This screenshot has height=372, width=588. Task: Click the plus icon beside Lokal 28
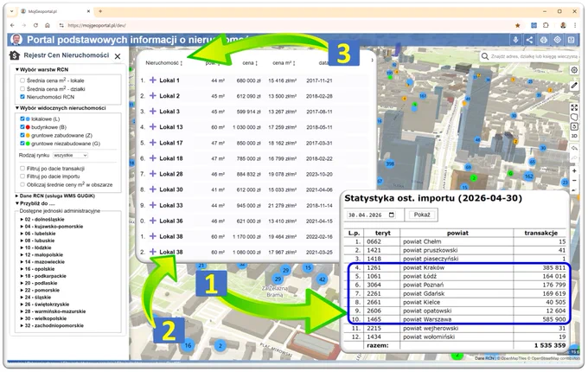click(x=153, y=174)
